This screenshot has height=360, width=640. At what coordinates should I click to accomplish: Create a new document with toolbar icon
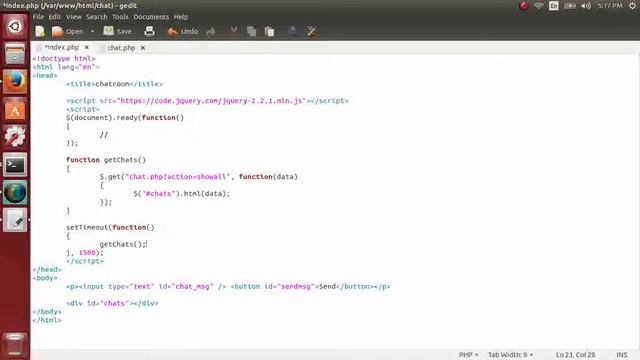pyautogui.click(x=40, y=31)
